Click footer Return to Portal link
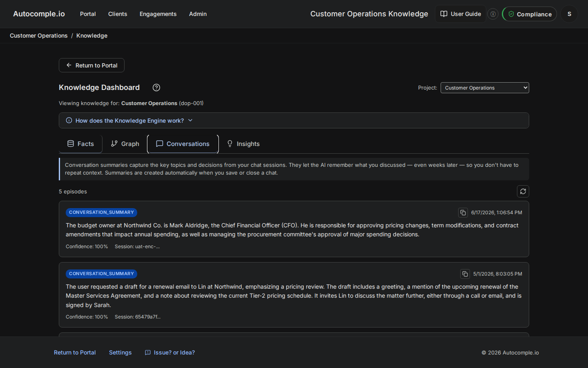Viewport: 588px width, 368px height. click(x=75, y=352)
